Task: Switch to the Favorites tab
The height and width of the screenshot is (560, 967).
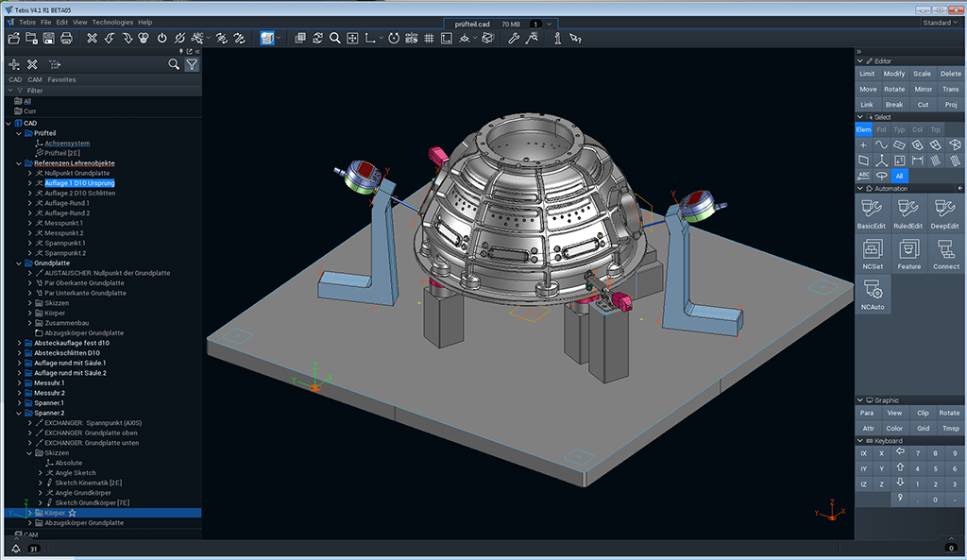Action: click(61, 79)
